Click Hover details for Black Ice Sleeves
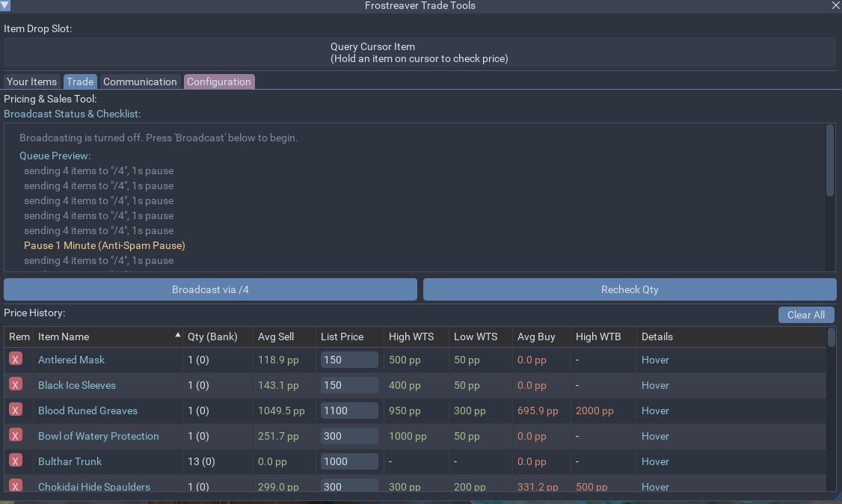Screen dimensions: 842x504 pyautogui.click(x=655, y=385)
